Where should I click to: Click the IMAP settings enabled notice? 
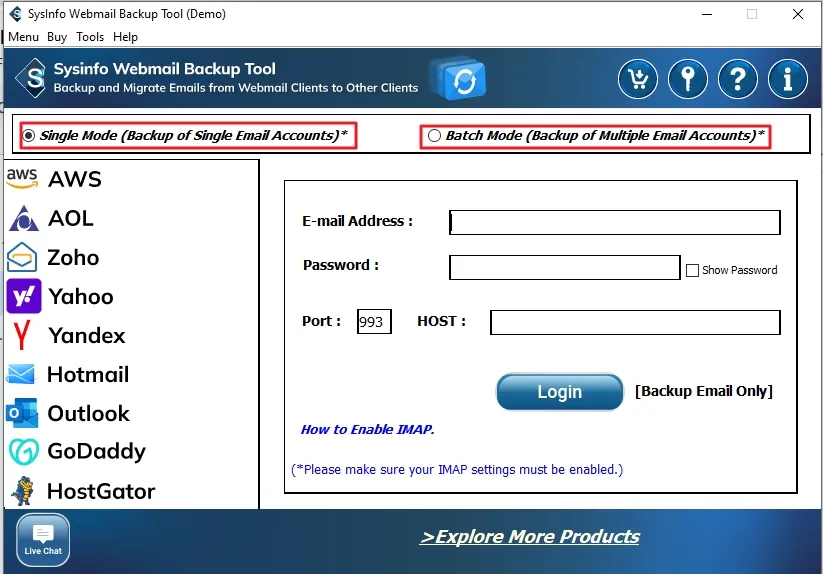pyautogui.click(x=457, y=470)
